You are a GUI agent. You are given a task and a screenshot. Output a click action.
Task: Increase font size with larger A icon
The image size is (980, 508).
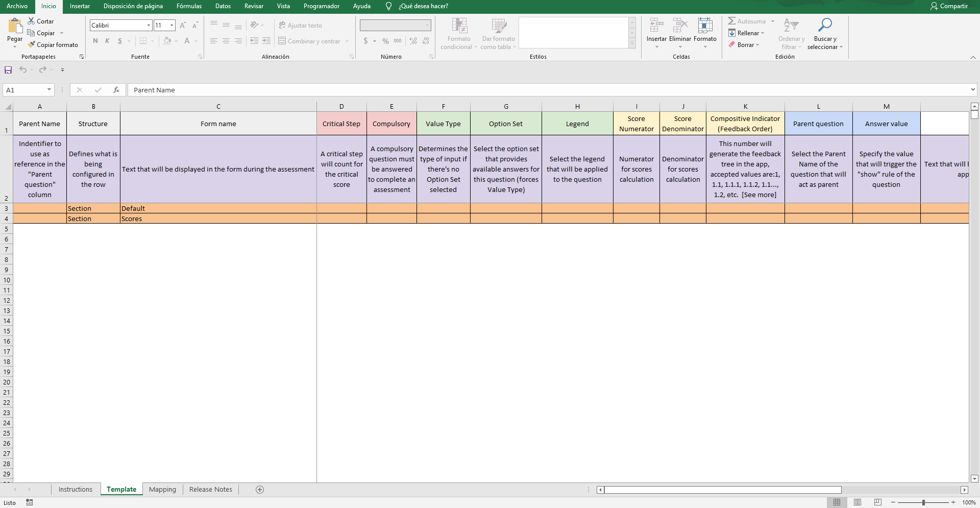[183, 25]
